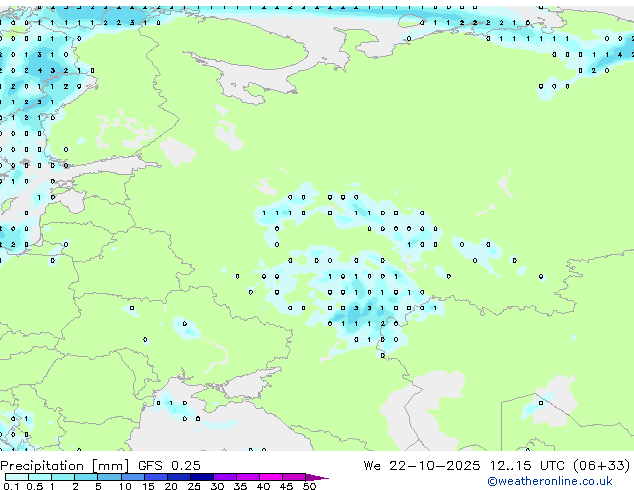Select the 'GFS 0.25' model label
The width and height of the screenshot is (634, 490).
[x=169, y=466]
